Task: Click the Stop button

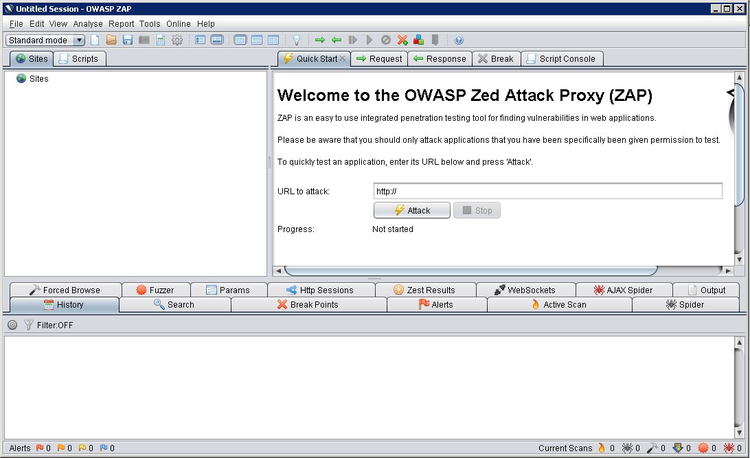Action: pyautogui.click(x=477, y=210)
